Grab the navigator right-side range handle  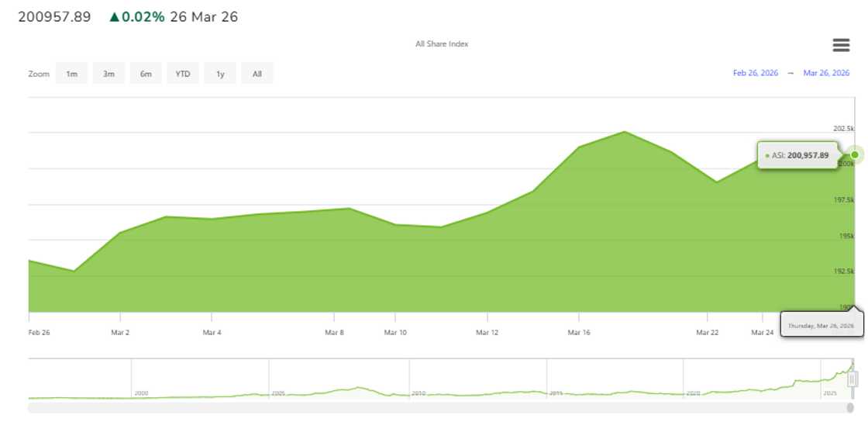coord(852,379)
